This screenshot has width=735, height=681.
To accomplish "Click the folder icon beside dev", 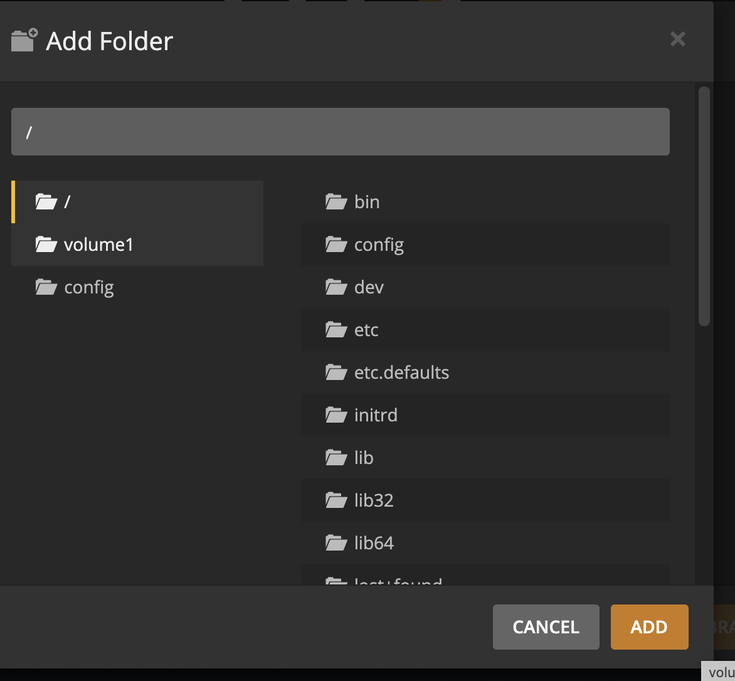I will (x=336, y=287).
